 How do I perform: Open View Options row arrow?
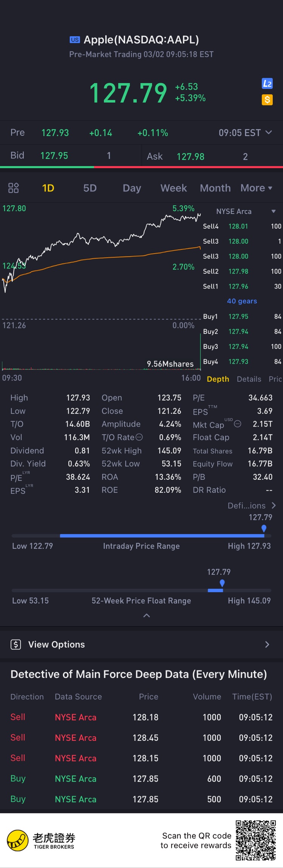click(267, 644)
